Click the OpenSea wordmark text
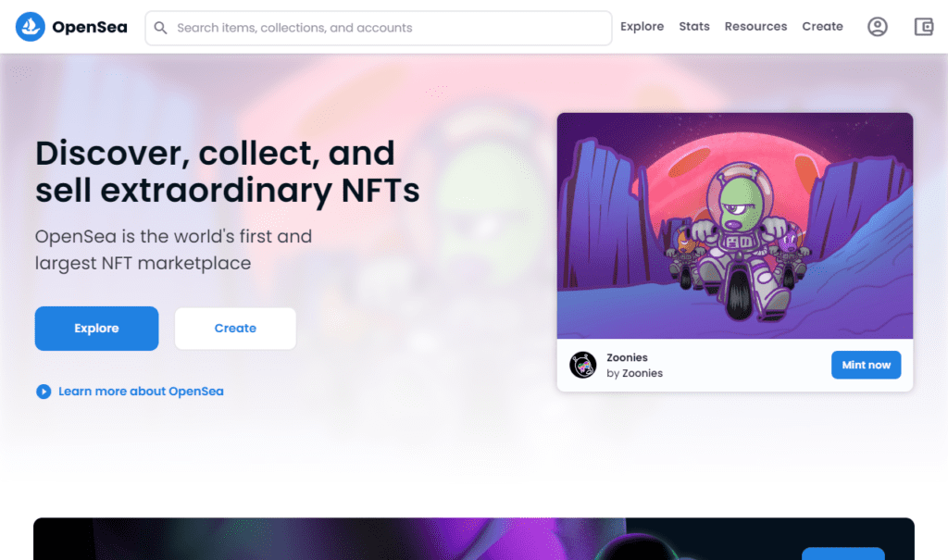Screen dimensions: 948x560 click(x=90, y=27)
